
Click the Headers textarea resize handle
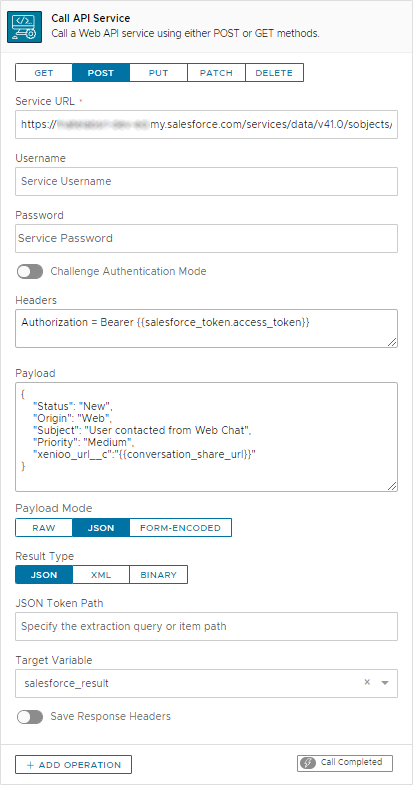point(392,342)
